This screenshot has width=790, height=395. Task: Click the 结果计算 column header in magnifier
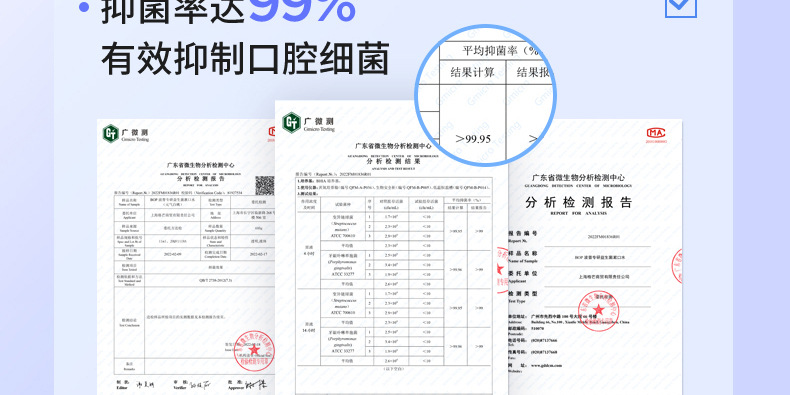tap(472, 73)
